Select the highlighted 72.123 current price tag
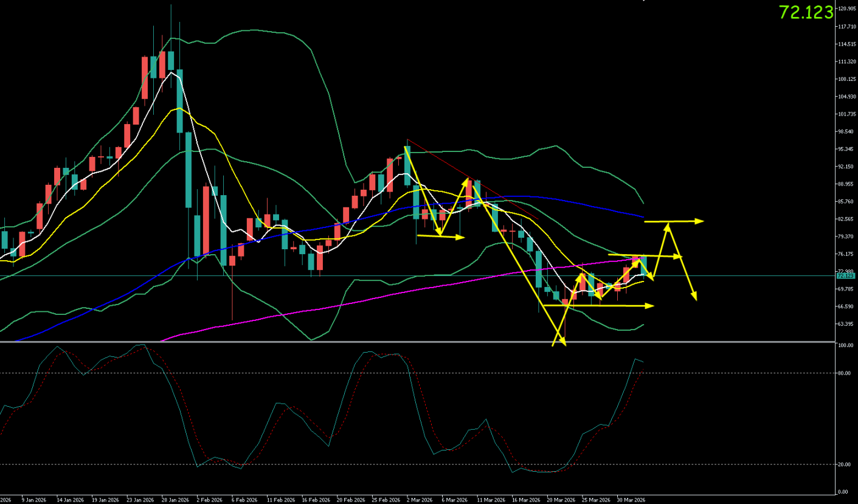 [x=845, y=275]
